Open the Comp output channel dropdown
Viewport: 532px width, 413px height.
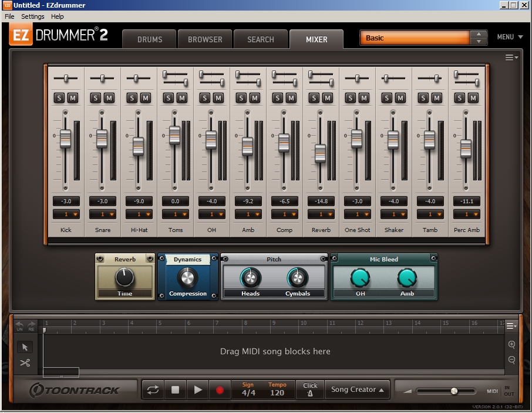pos(285,214)
